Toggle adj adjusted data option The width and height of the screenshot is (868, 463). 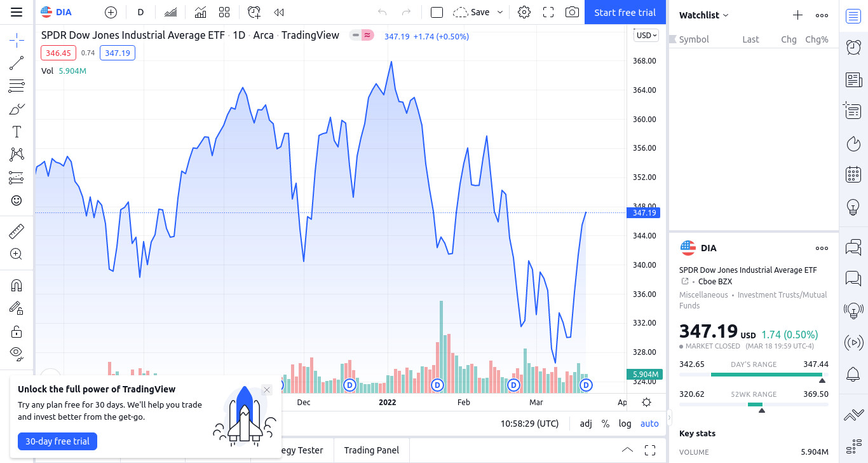(x=586, y=424)
